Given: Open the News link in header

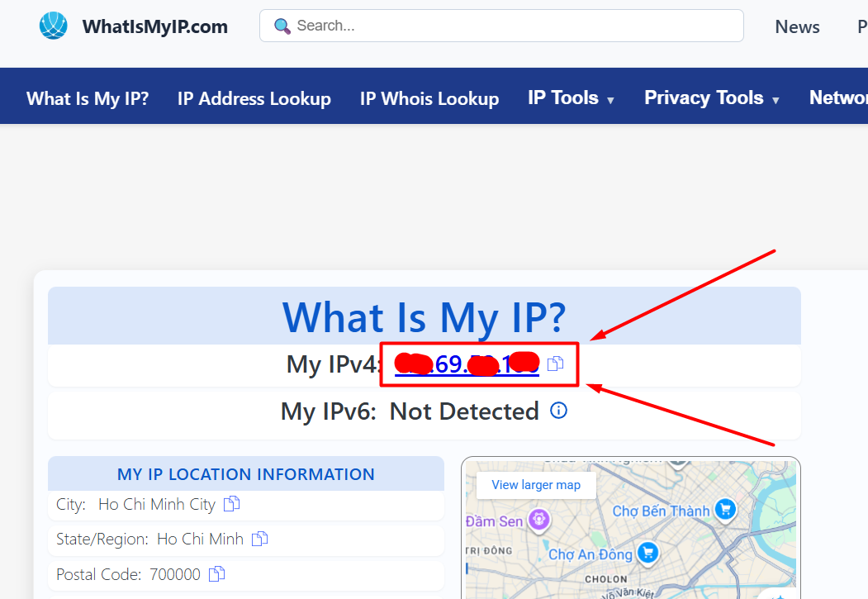Looking at the screenshot, I should (797, 26).
